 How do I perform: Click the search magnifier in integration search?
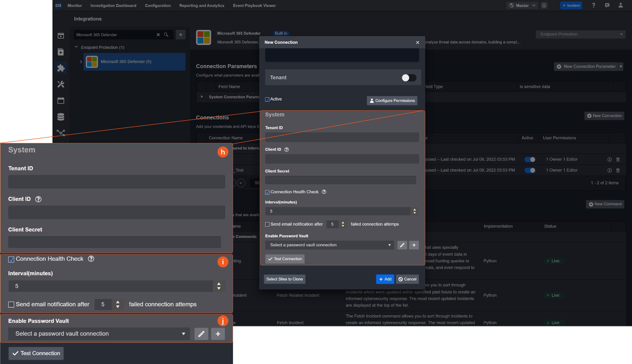pos(166,35)
